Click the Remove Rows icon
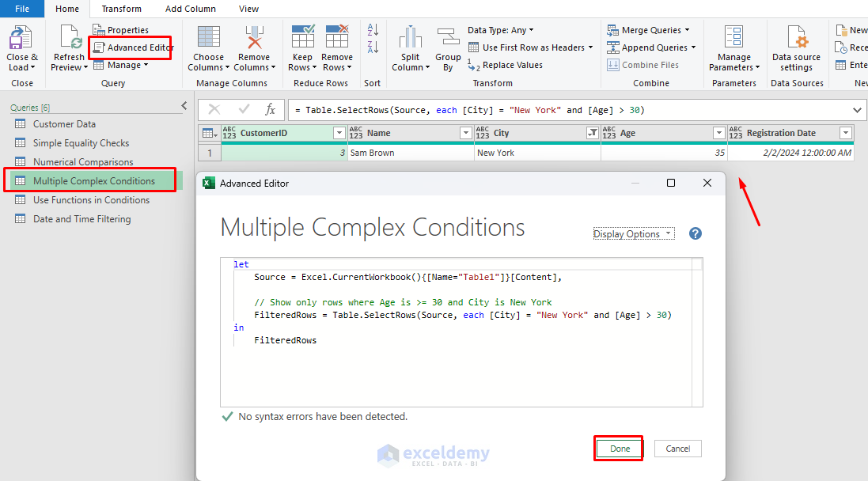 tap(337, 37)
